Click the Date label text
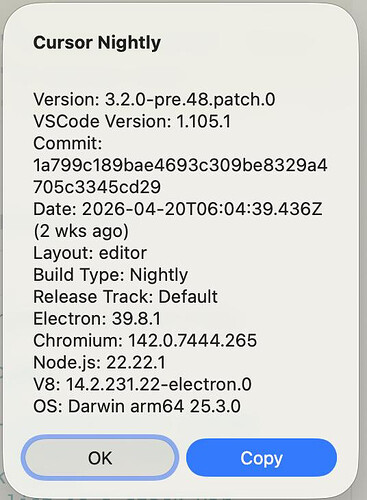The width and height of the screenshot is (367, 500). click(x=55, y=209)
